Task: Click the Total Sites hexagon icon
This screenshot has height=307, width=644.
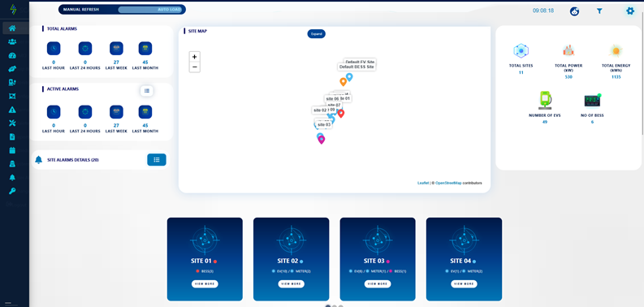Action: click(521, 51)
